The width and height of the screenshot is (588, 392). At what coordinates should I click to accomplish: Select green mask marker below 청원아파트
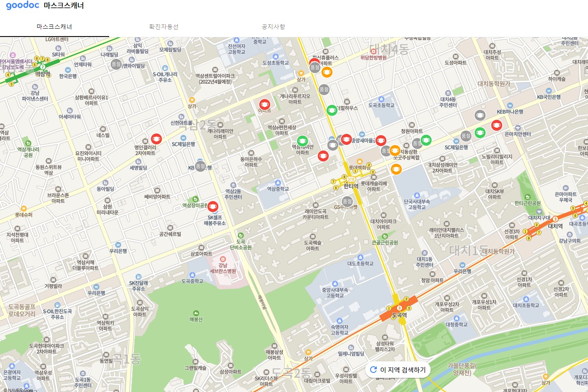pyautogui.click(x=426, y=140)
